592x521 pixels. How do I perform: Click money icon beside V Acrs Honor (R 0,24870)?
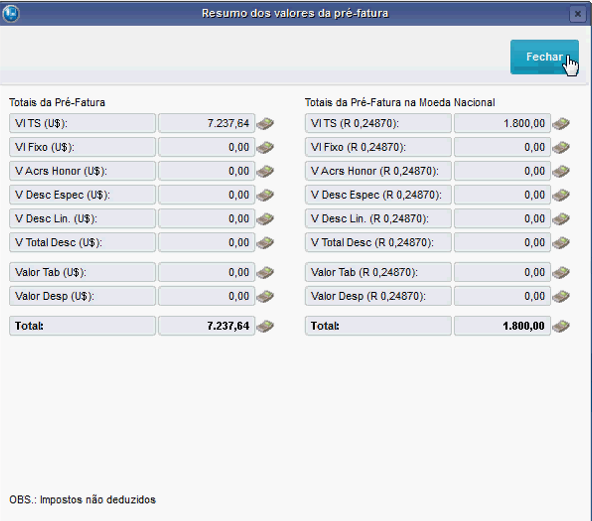point(561,171)
